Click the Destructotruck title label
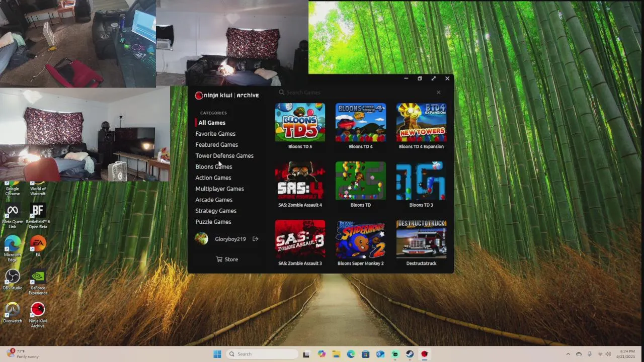Screen dimensions: 644x362 tap(421, 263)
